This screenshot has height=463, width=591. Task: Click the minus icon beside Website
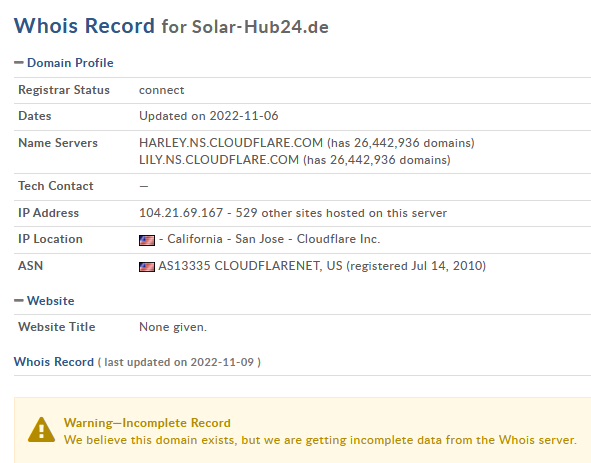[x=19, y=300]
